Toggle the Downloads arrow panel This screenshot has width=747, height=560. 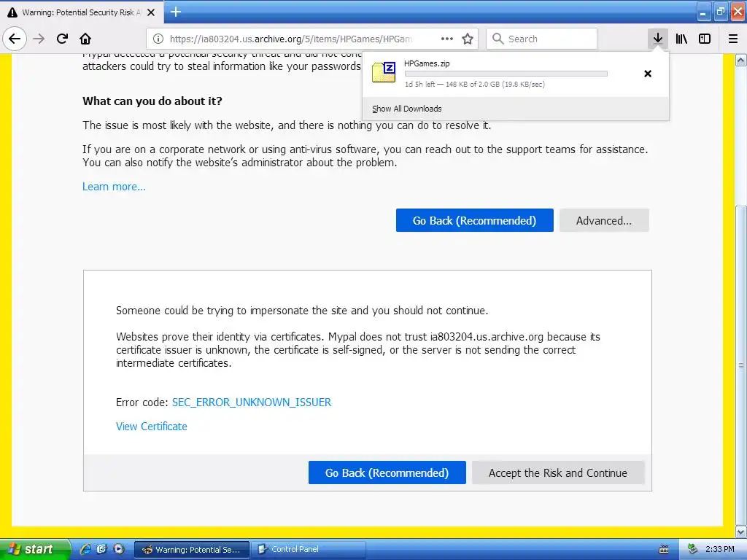click(x=658, y=39)
